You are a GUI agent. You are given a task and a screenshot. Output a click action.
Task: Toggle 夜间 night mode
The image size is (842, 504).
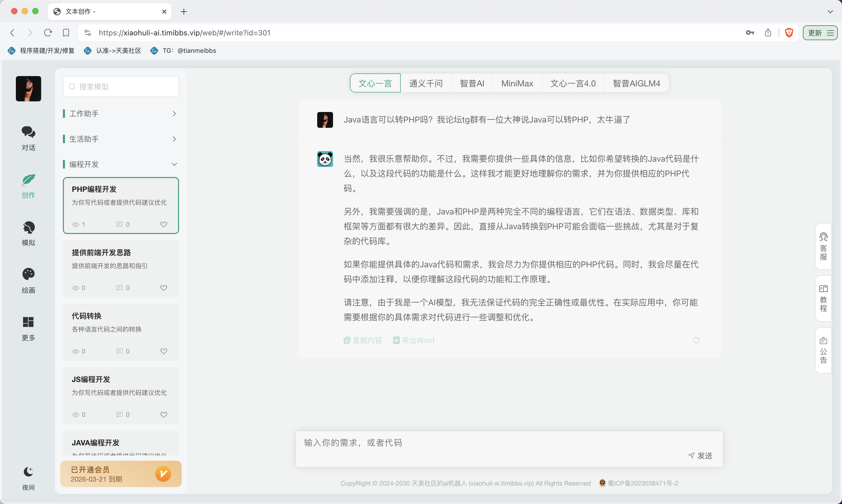[x=28, y=479]
